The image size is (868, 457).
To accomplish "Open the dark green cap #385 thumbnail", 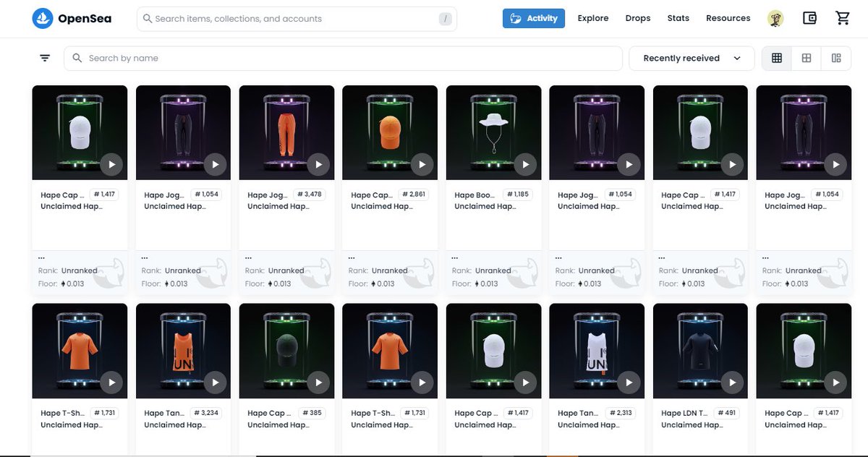I will tap(286, 351).
